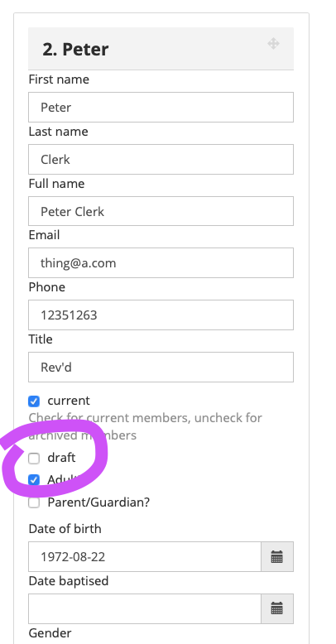Viewport: 336px width, 644px height.
Task: Uncheck the current member checkbox
Action: coord(34,401)
